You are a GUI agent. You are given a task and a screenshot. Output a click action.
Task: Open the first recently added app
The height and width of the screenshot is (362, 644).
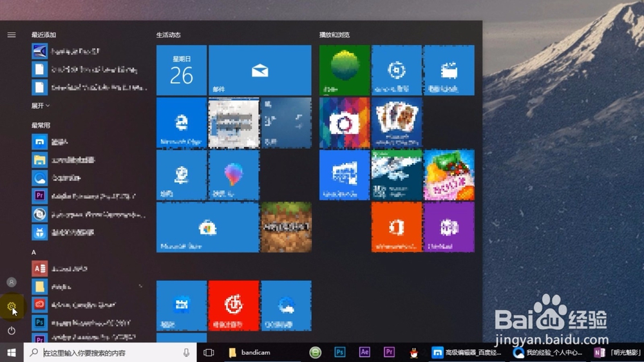pos(89,52)
